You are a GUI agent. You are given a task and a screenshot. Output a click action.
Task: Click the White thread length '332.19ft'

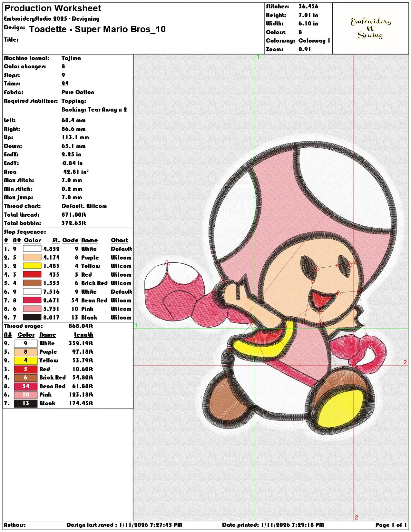coord(81,343)
